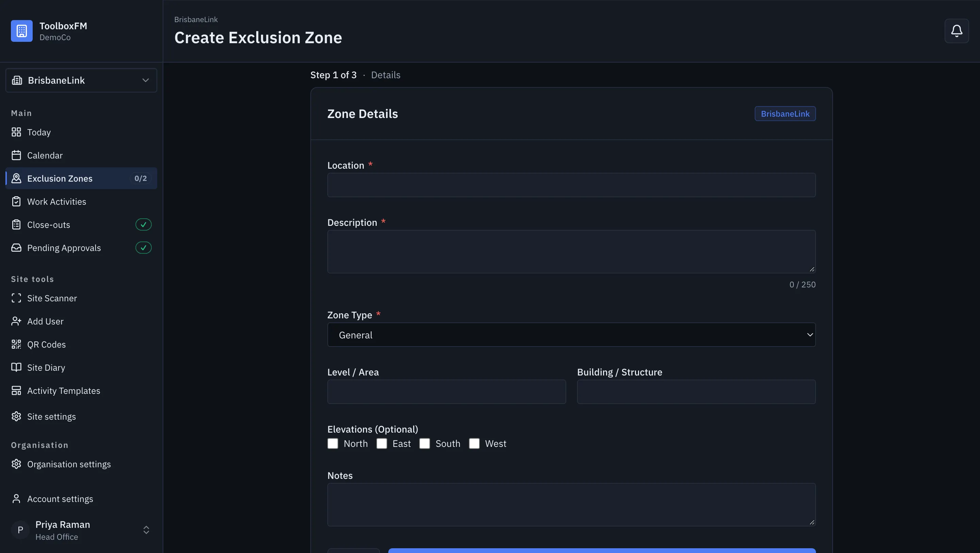980x553 pixels.
Task: Go to Today in the sidebar
Action: [81, 132]
